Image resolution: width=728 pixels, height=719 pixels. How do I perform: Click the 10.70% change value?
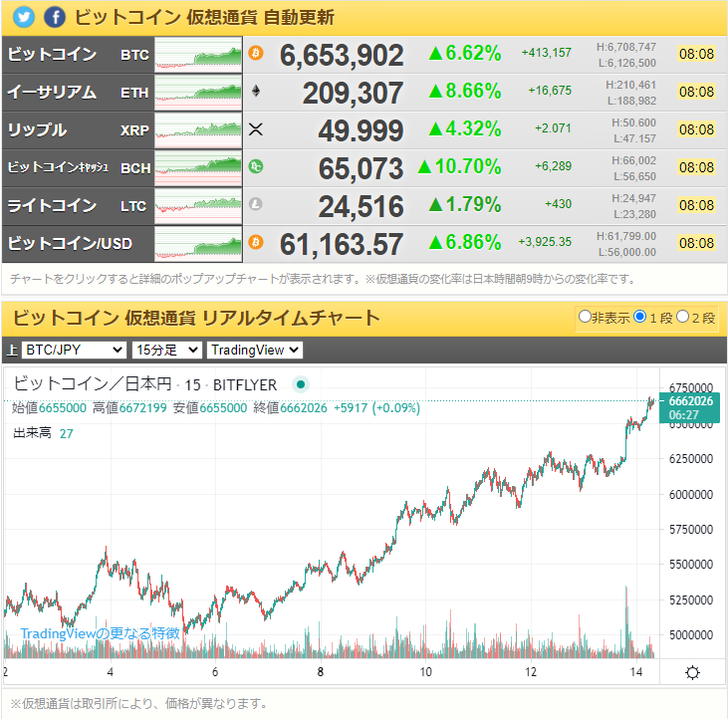pos(460,166)
